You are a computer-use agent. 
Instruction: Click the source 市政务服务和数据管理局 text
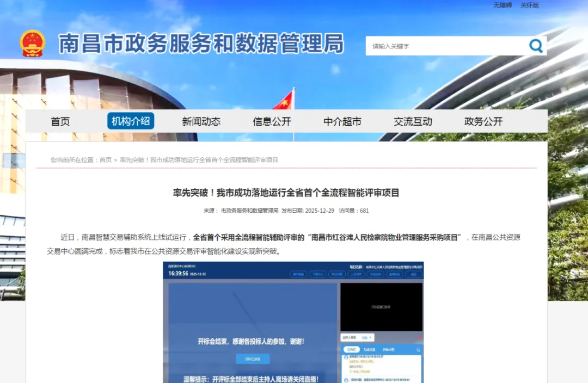pos(249,211)
